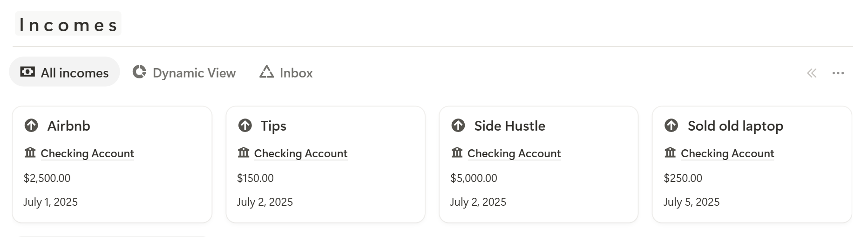Collapse the view tabs with double chevron
This screenshot has height=237, width=868.
812,73
